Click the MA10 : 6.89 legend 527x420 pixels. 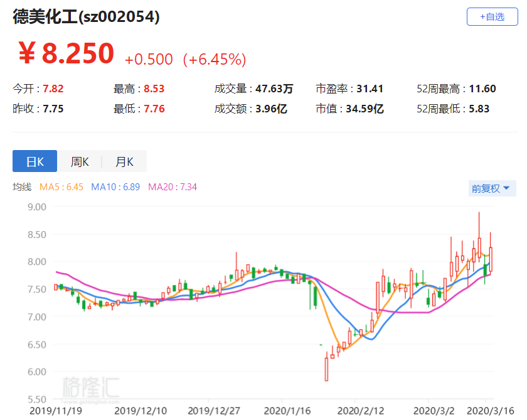click(115, 186)
